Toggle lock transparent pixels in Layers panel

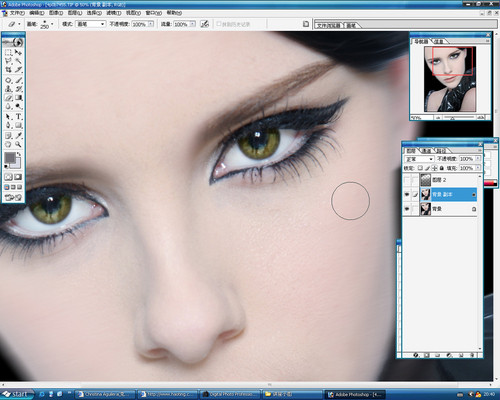pyautogui.click(x=420, y=168)
